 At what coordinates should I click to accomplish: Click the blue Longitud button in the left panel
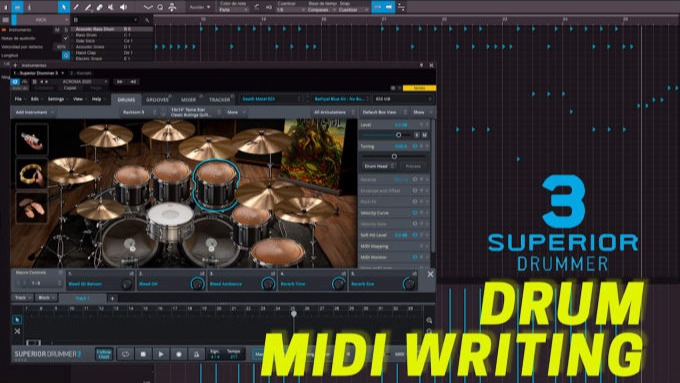65,55
